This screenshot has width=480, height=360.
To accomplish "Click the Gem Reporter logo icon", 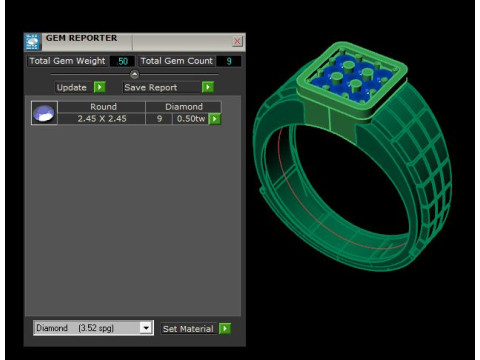I will tap(33, 42).
